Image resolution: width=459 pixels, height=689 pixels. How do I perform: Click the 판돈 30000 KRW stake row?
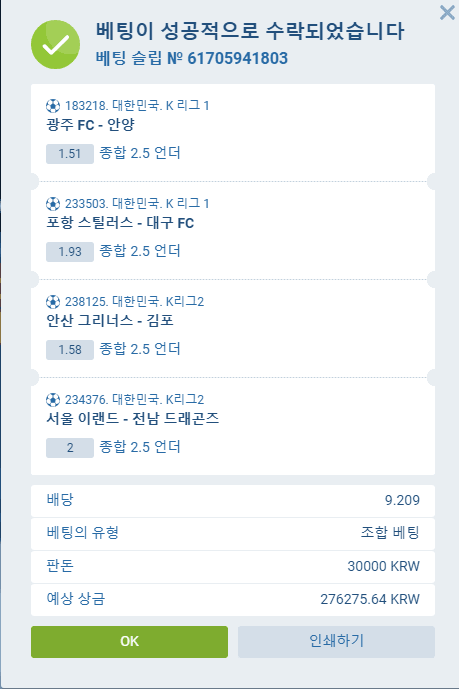tap(233, 566)
